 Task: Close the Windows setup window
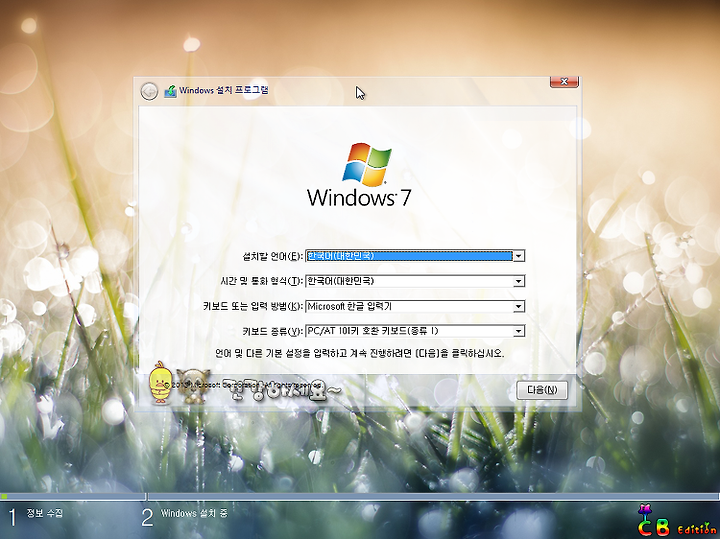(564, 82)
